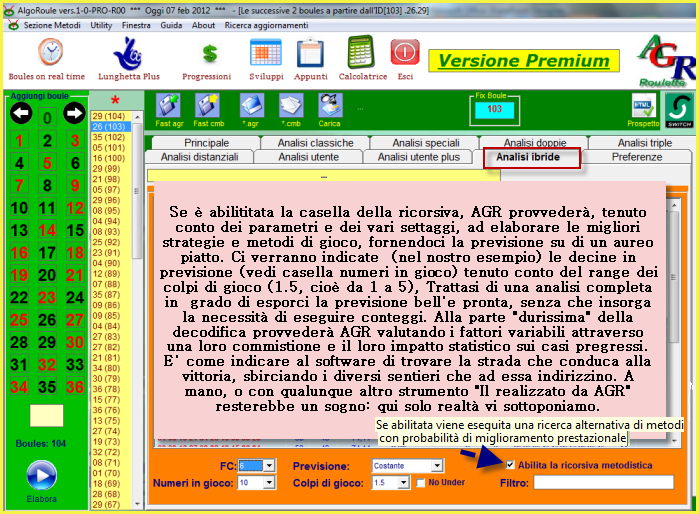
Task: Select boule list row 26 (103)
Action: (111, 127)
